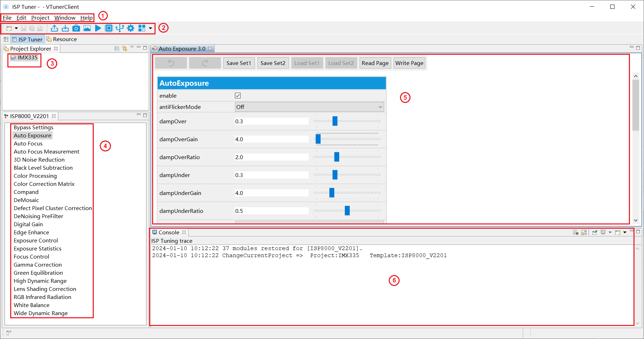The height and width of the screenshot is (339, 644).
Task: Close the Auto Exposure 3.0 tab
Action: (x=210, y=48)
